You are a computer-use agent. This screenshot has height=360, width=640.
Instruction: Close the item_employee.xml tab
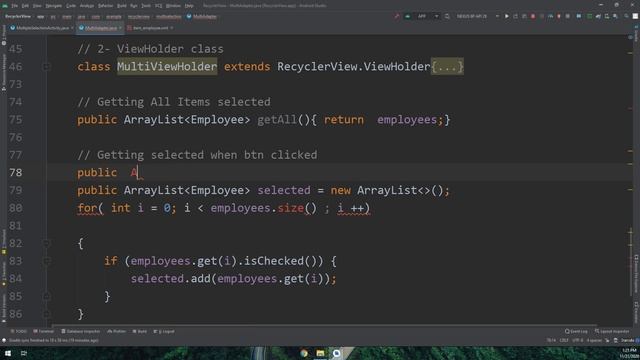coord(171,28)
